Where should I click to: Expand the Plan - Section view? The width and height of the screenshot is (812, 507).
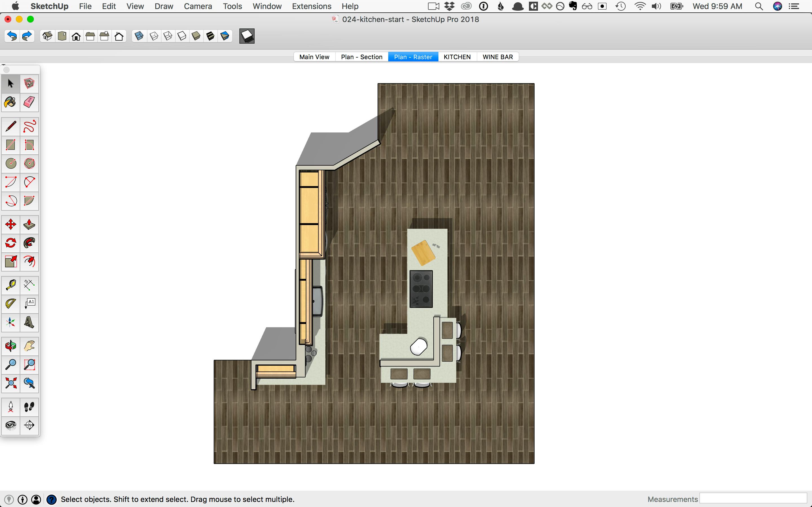(x=361, y=57)
